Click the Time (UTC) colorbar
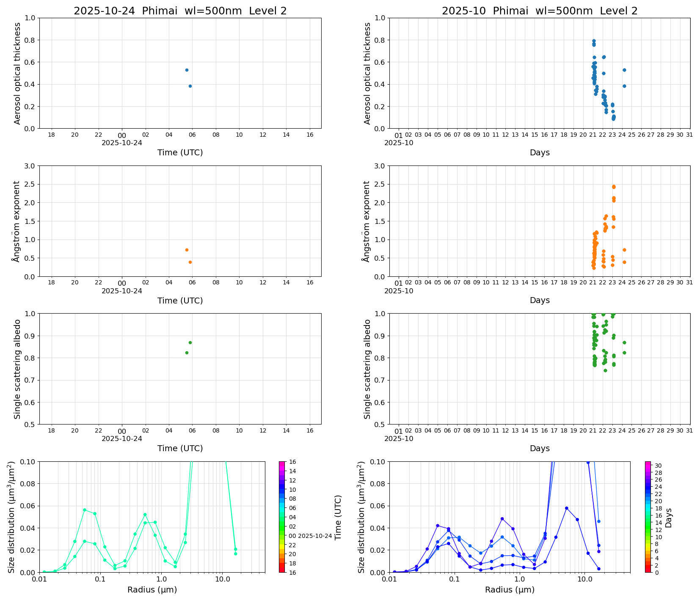Image resolution: width=700 pixels, height=601 pixels. click(282, 516)
